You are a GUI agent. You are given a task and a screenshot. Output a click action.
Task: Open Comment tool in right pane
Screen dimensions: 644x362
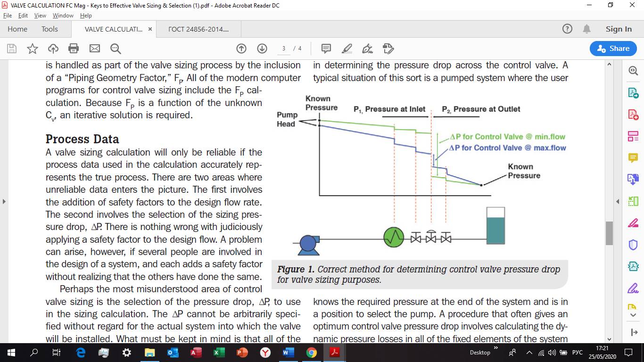click(x=633, y=158)
